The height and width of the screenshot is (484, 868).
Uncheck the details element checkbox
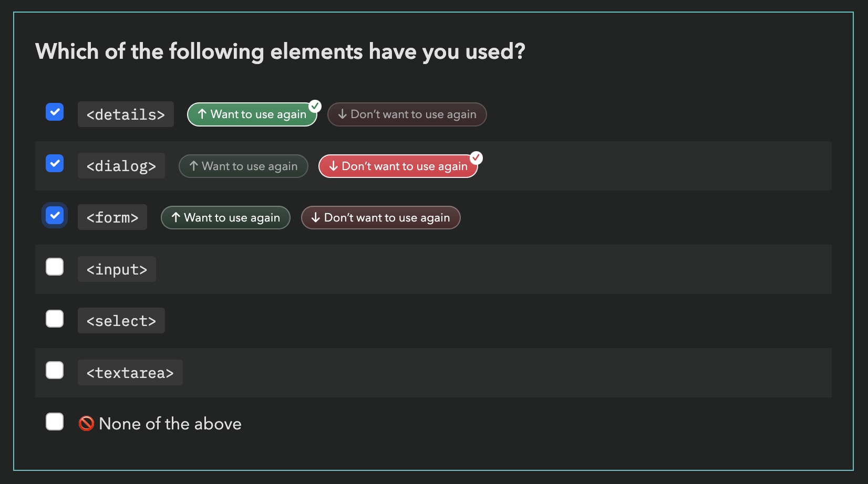(x=55, y=112)
